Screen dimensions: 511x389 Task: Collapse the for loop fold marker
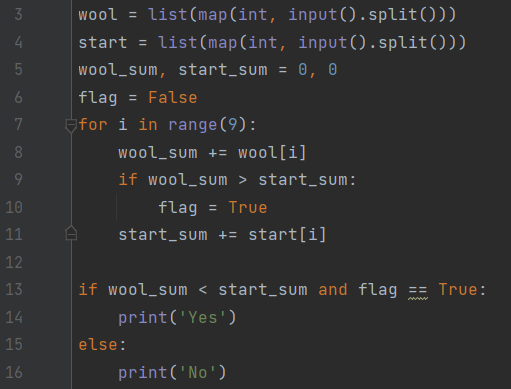tap(71, 126)
